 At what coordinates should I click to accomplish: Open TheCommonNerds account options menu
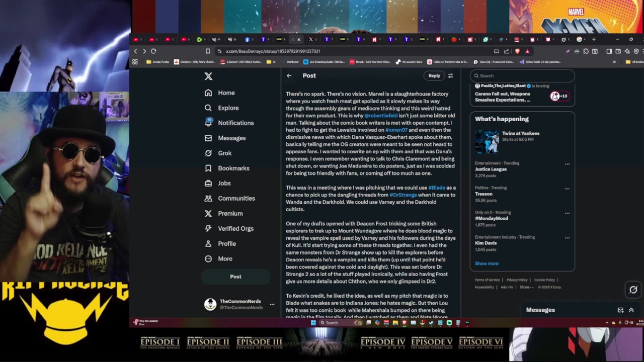[272, 304]
